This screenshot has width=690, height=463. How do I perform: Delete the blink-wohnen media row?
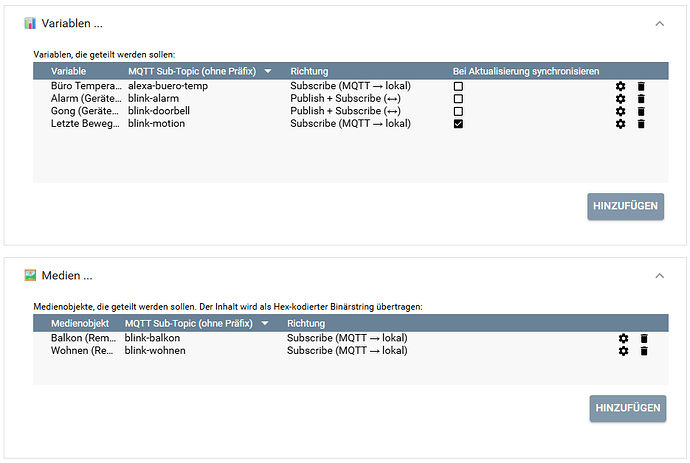coord(644,351)
